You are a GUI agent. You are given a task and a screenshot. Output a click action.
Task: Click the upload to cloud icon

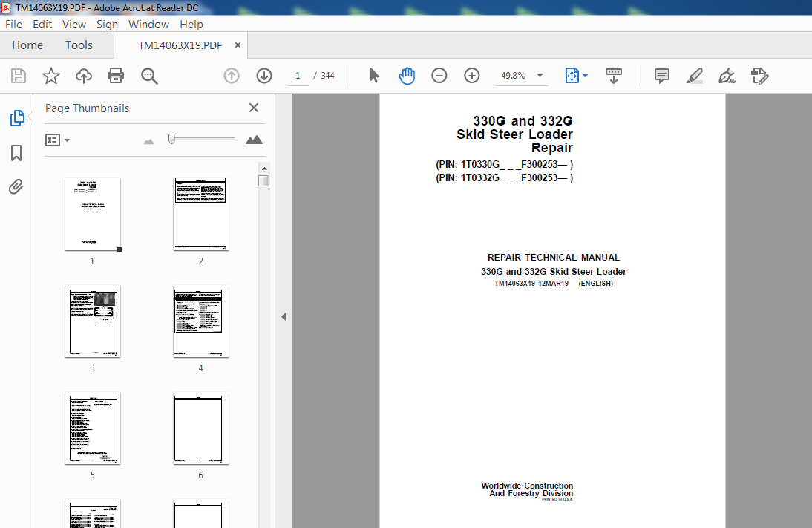[x=83, y=76]
